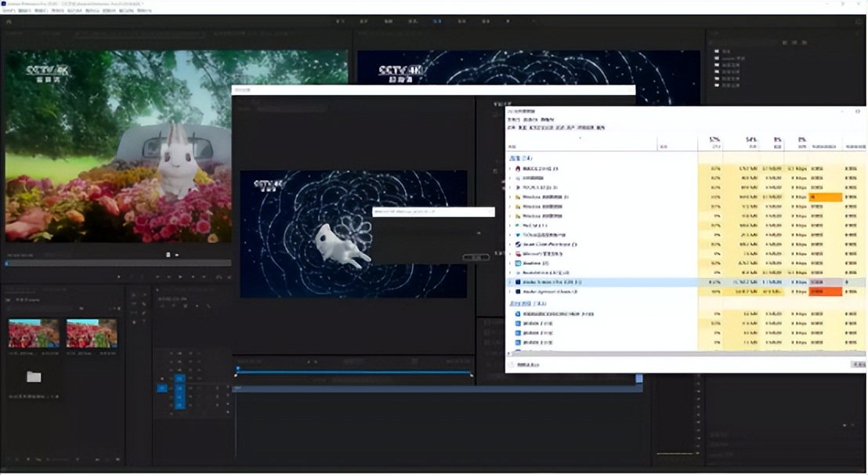Screen dimensions: 868x475
Task: Click the second red flower clip thumbnail
Action: click(92, 333)
